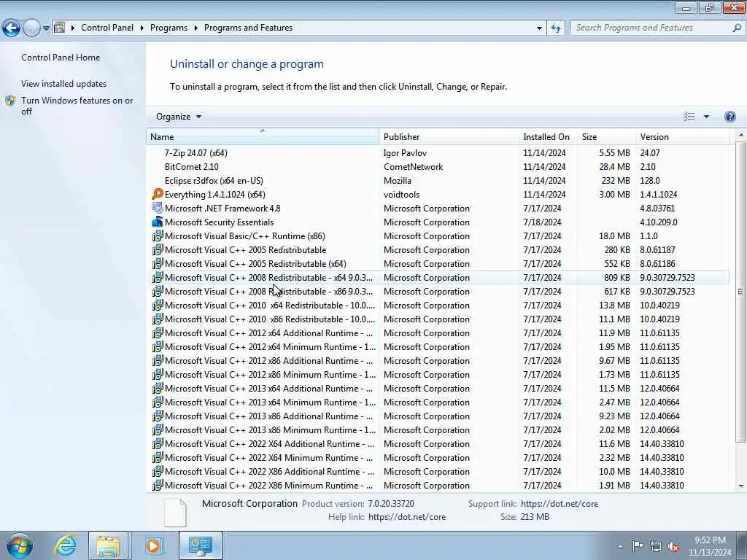
Task: Open Windows Explorer folder from taskbar
Action: [x=108, y=545]
